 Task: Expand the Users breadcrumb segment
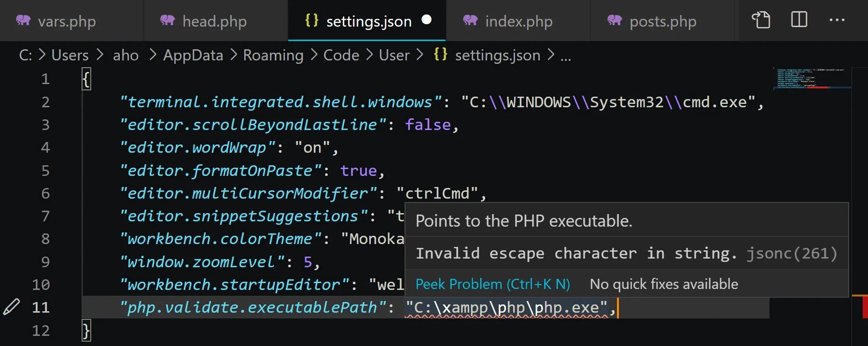[70, 55]
